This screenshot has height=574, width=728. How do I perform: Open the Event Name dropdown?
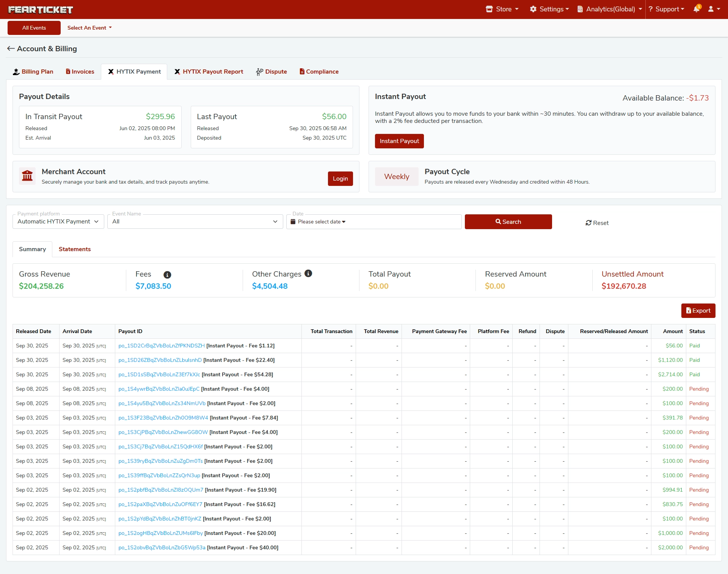195,222
